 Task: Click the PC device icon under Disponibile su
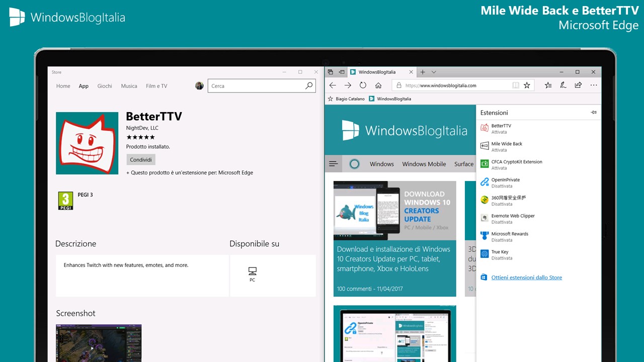coord(252,275)
